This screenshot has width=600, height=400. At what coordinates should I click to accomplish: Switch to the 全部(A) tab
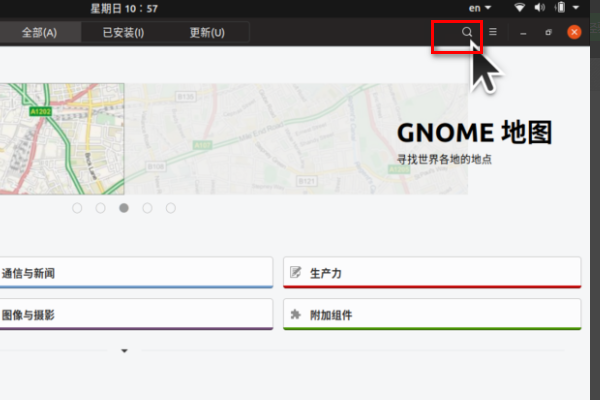tap(39, 33)
